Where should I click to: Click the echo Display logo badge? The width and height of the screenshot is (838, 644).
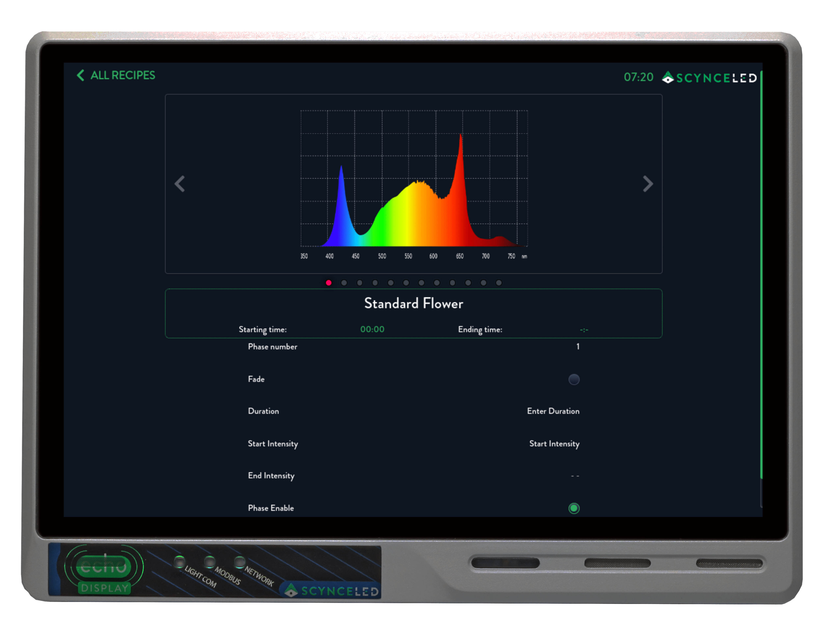[x=104, y=570]
